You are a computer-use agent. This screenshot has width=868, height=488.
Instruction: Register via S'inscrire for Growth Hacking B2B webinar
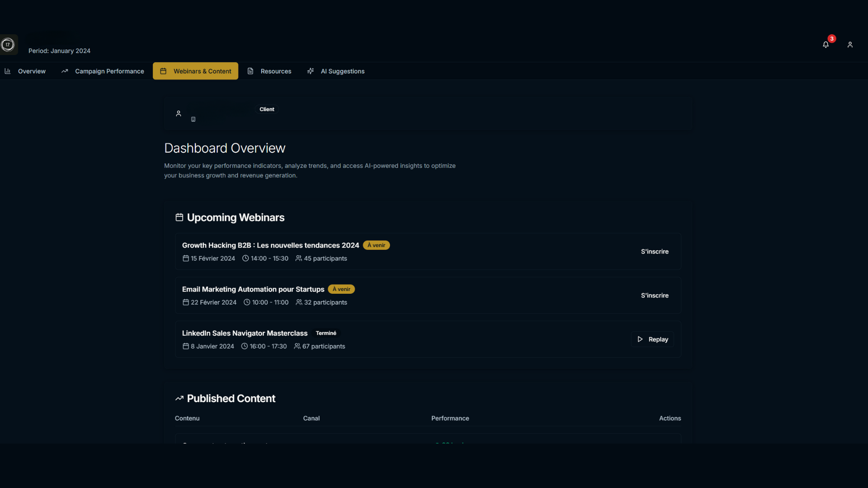click(x=654, y=252)
